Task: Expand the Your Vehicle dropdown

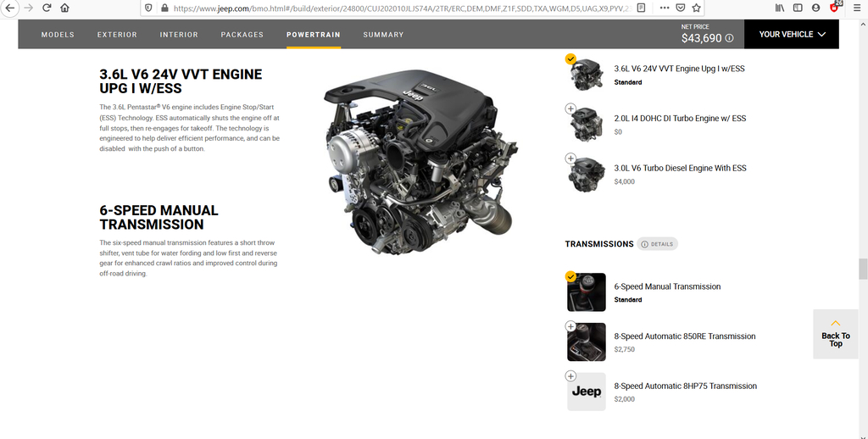Action: pos(792,34)
